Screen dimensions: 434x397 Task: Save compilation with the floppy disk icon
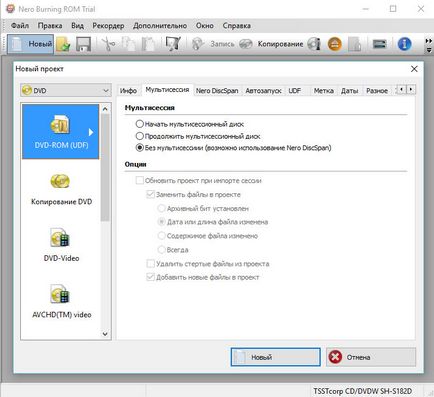[x=83, y=44]
